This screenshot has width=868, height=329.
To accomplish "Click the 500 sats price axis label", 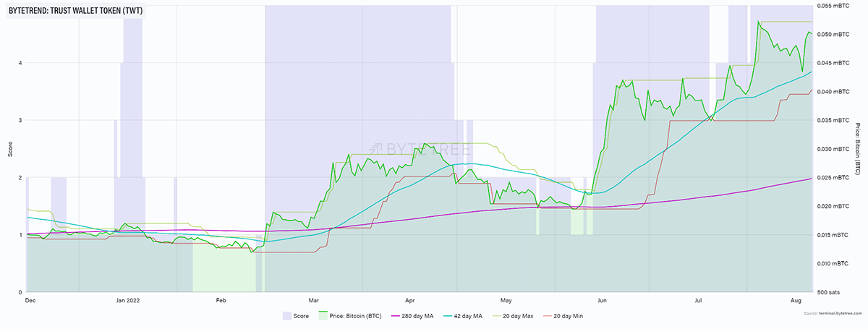I will (x=828, y=292).
